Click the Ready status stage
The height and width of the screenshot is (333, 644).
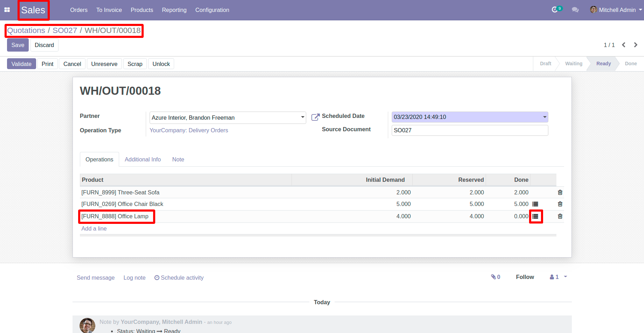tap(603, 64)
